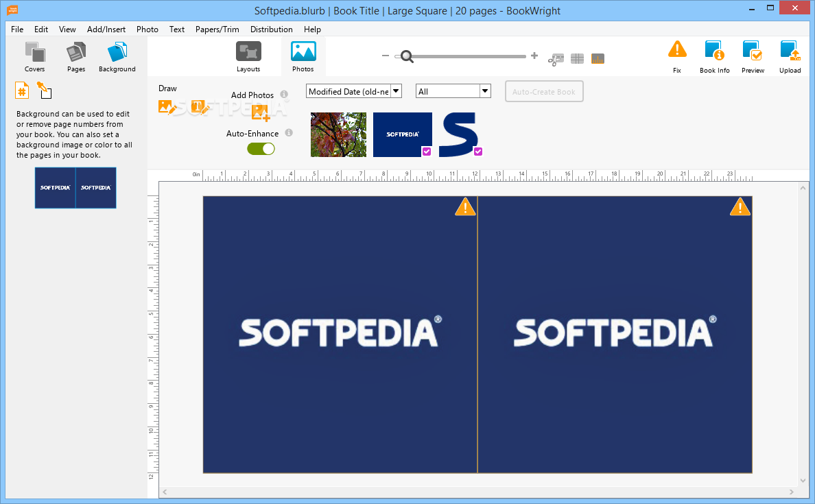Open the Pages panel
Viewport: 815px width, 504px height.
coord(76,57)
